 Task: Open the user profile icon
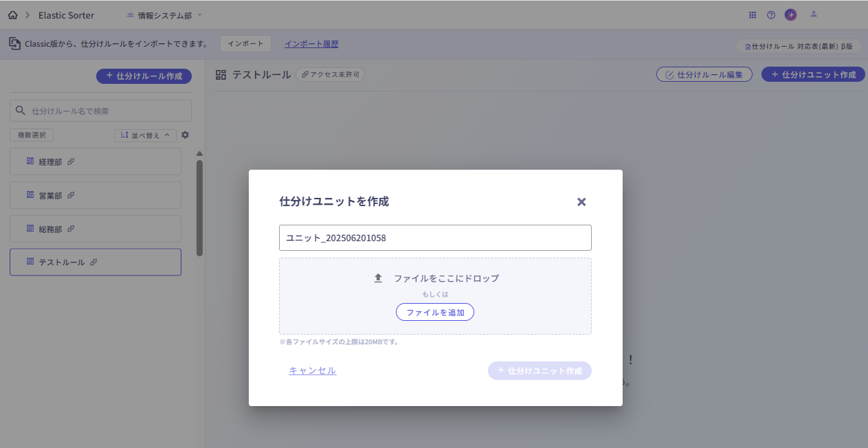(814, 14)
